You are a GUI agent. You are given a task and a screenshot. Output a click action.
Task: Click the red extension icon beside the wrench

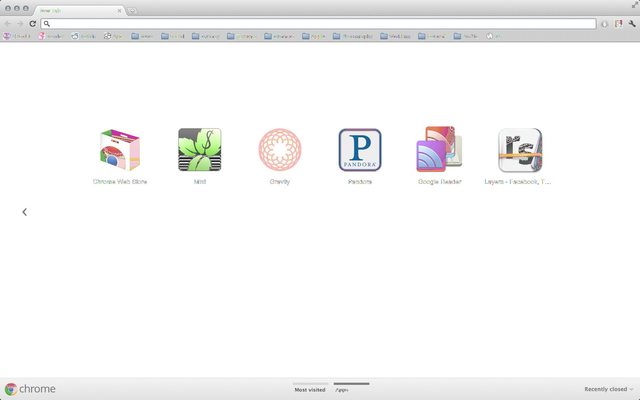pos(619,24)
